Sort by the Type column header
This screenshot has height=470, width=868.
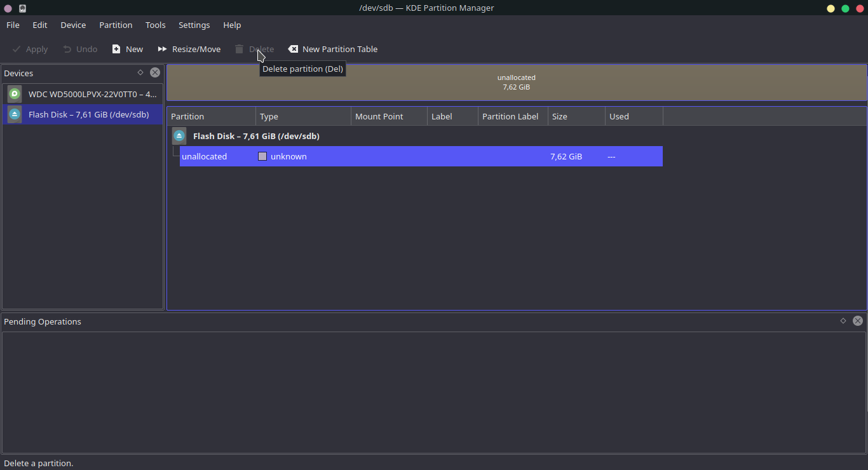tap(304, 116)
